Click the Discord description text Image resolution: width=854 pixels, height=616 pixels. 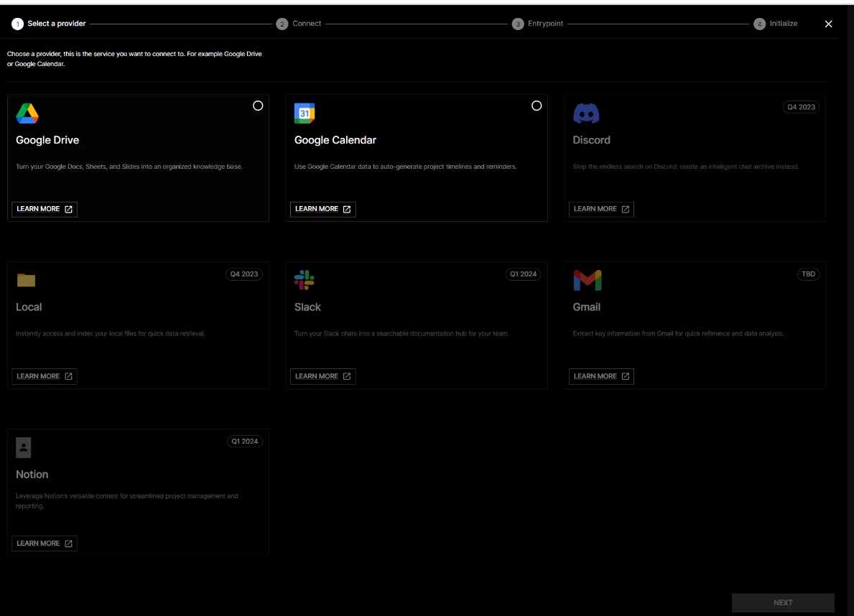686,167
